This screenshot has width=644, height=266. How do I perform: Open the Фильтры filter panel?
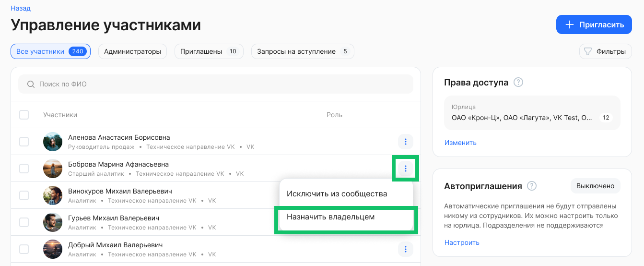point(606,51)
